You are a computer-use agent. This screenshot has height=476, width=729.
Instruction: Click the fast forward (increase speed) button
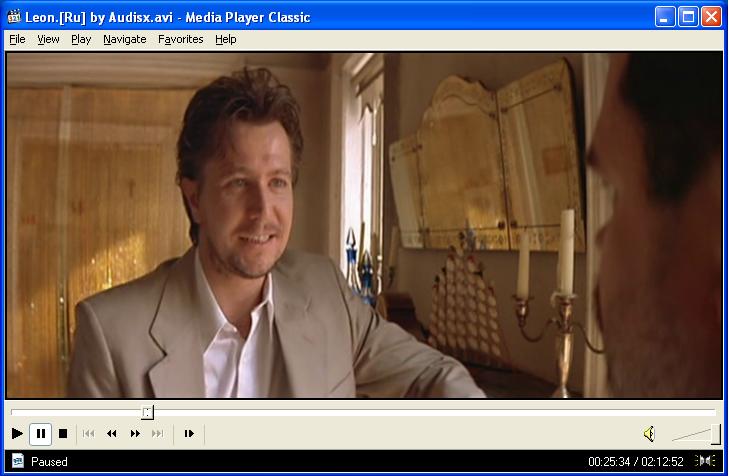(135, 434)
